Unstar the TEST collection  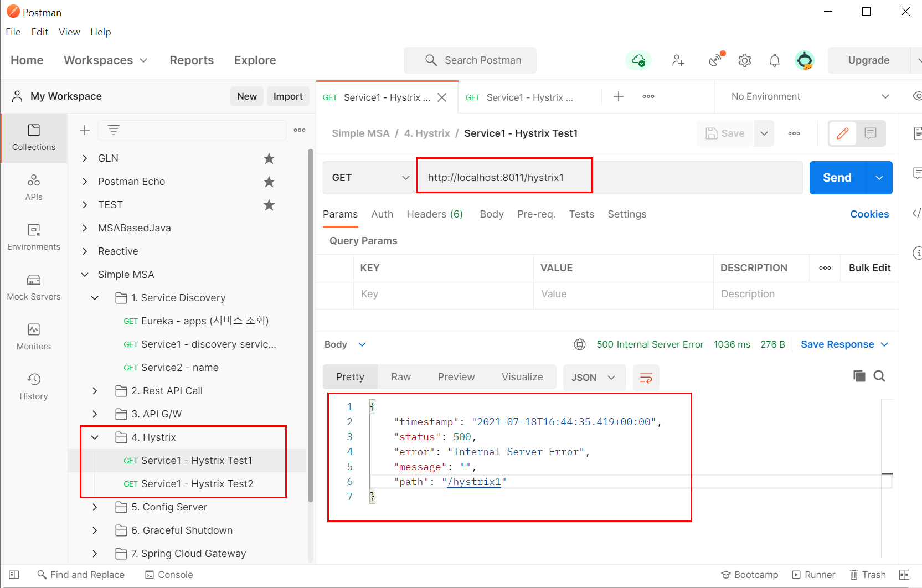pos(269,205)
